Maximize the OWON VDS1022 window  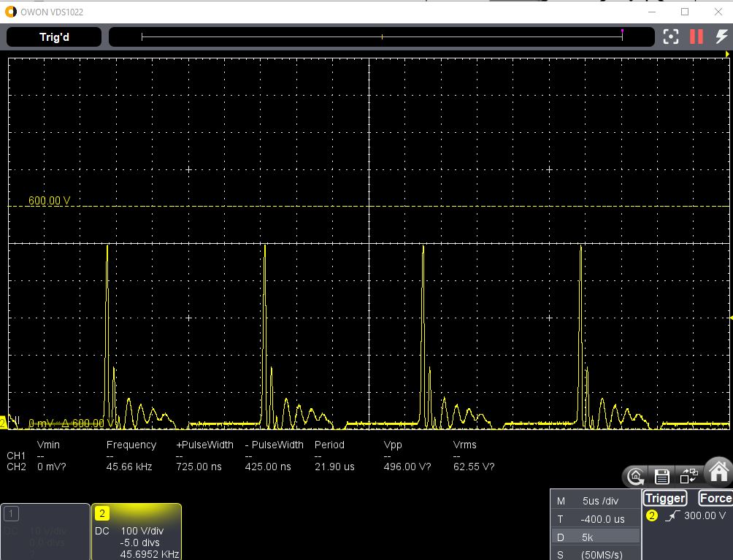[x=685, y=12]
